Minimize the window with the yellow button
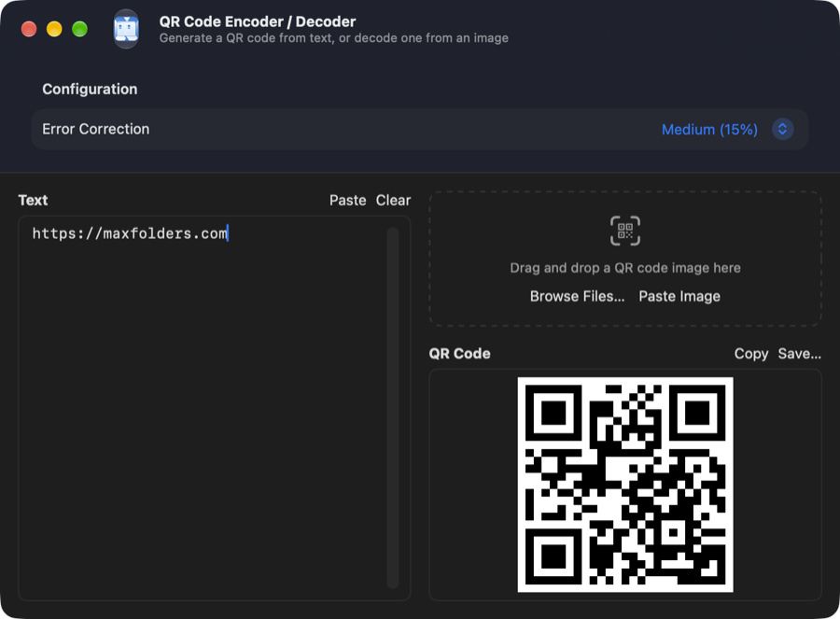This screenshot has width=840, height=619. coord(54,29)
